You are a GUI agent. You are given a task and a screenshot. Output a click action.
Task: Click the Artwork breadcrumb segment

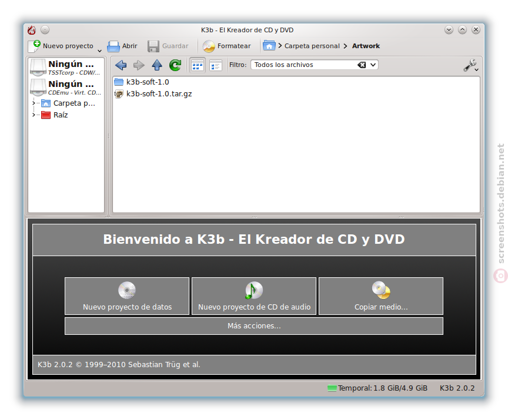(x=366, y=46)
